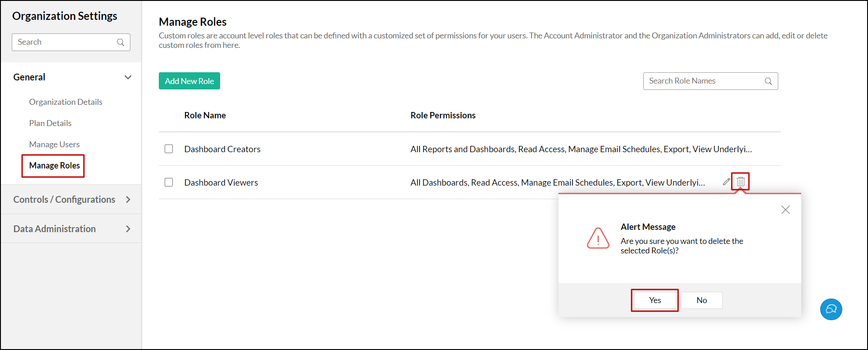Close the Alert Message popup with X

click(785, 210)
